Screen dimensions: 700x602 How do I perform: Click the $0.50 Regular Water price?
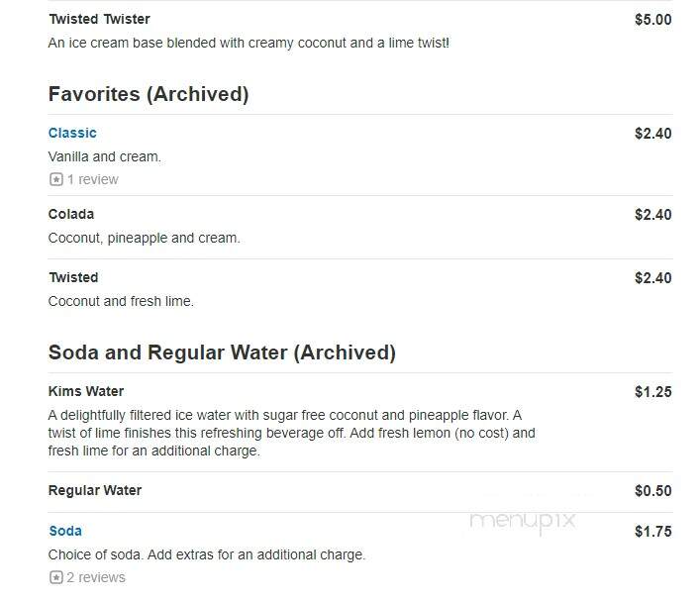pos(653,491)
